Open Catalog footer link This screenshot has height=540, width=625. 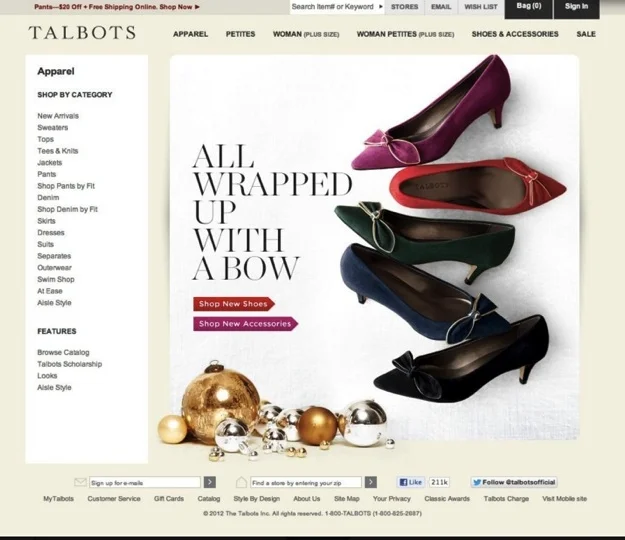[x=209, y=499]
